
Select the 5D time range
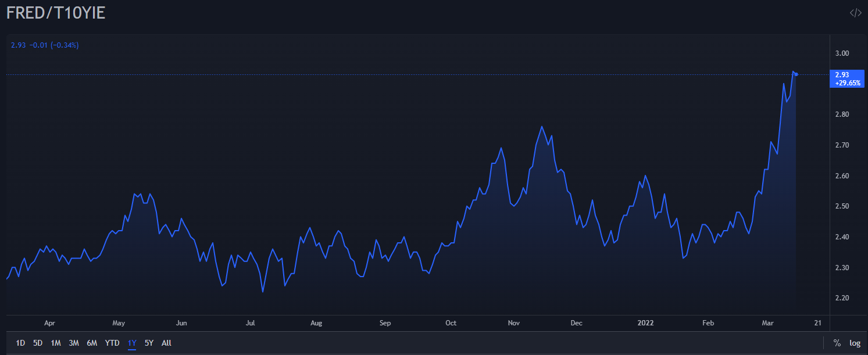point(38,343)
